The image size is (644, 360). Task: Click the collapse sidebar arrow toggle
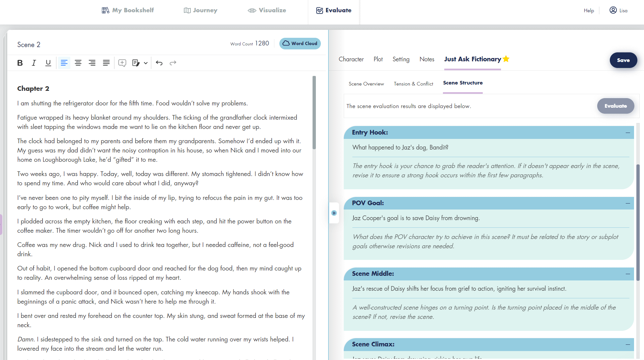(334, 212)
